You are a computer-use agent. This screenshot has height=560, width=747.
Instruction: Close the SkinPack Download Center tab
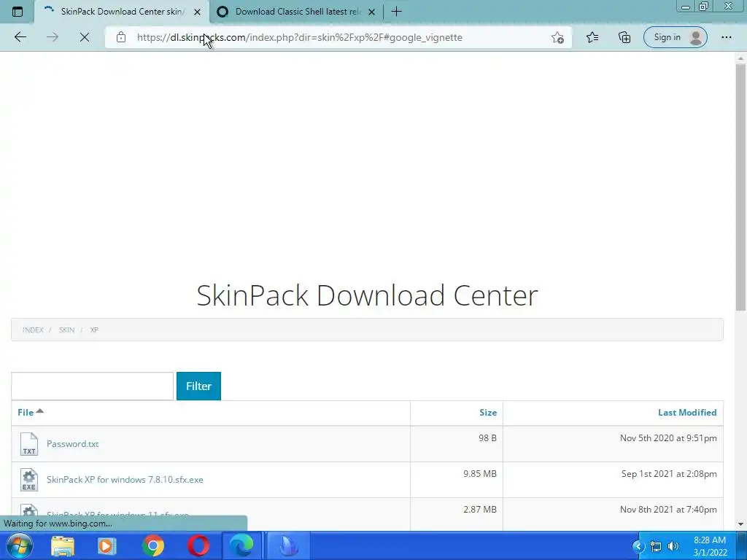(x=197, y=12)
